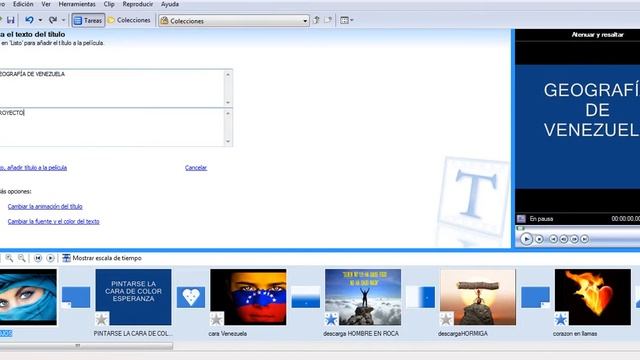Image resolution: width=640 pixels, height=360 pixels.
Task: Select transition after 'descargaHORMIGA' clip
Action: (536, 297)
